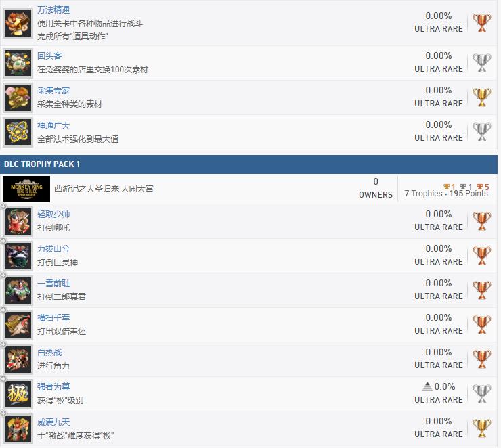This screenshot has height=448, width=501.
Task: Click the rarity triangle icon beside 强者为尊 percentage
Action: pyautogui.click(x=427, y=386)
